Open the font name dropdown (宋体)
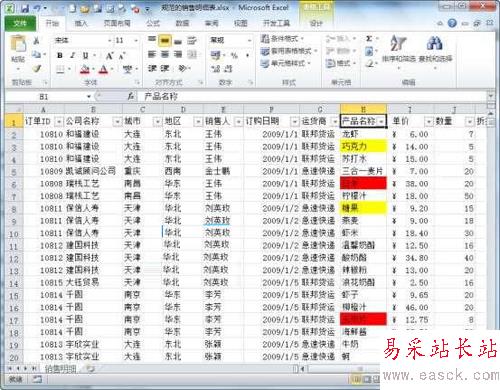This screenshot has height=390, width=500. [110, 40]
